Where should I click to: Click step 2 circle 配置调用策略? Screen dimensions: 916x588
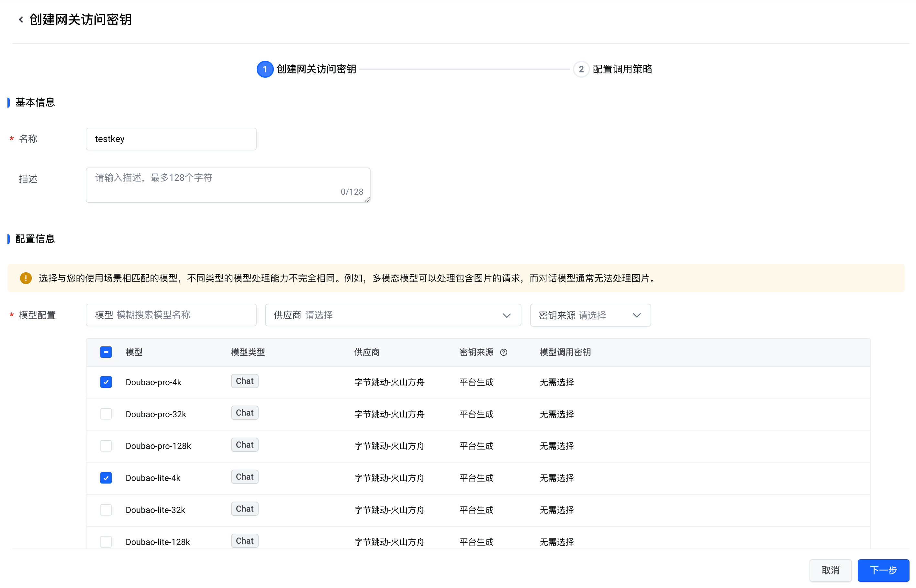(x=581, y=69)
